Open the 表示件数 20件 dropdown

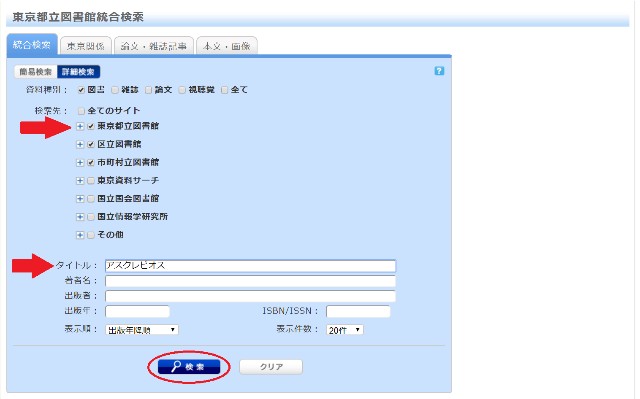coord(344,330)
